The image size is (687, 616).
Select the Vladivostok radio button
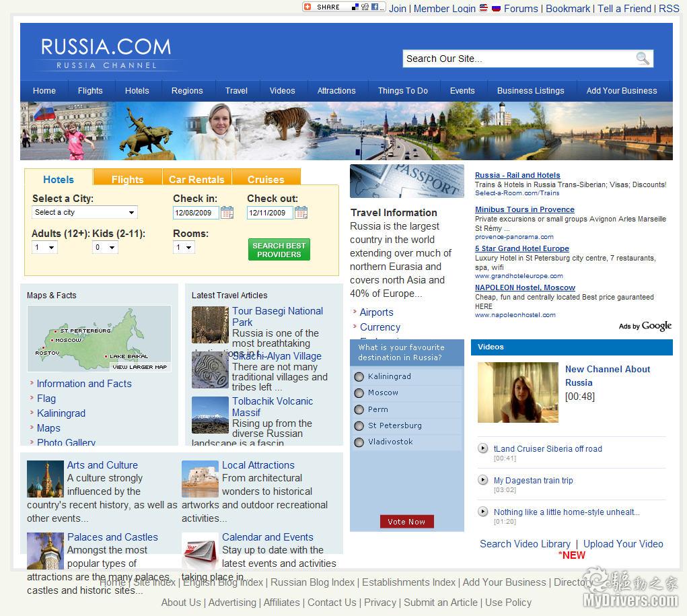[x=359, y=442]
